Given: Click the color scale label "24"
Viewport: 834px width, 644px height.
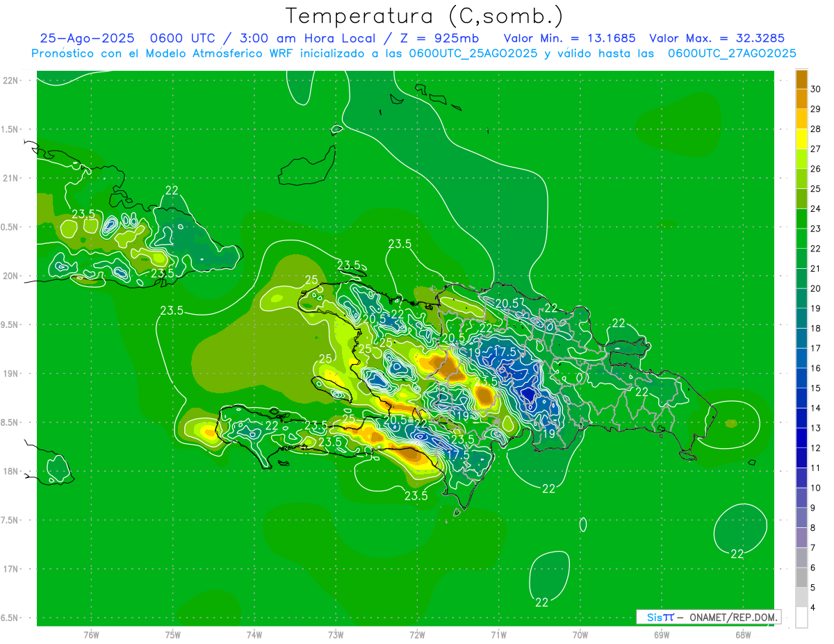Looking at the screenshot, I should pos(815,209).
